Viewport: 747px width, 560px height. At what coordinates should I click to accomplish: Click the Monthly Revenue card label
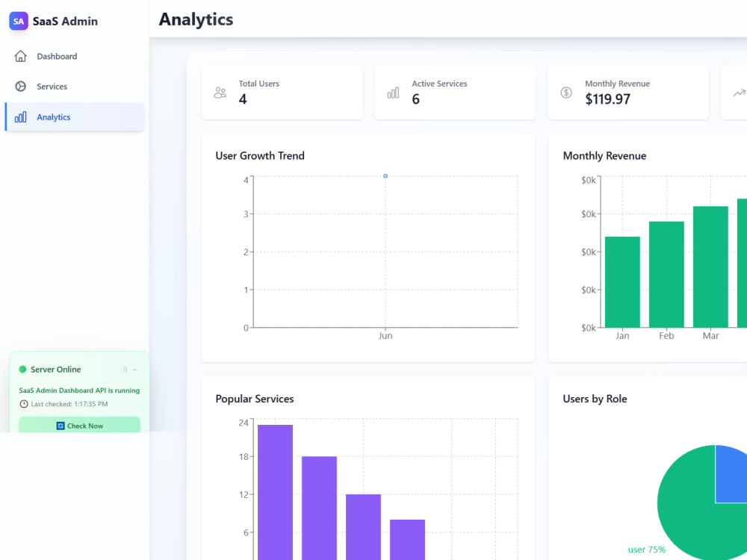coord(618,84)
